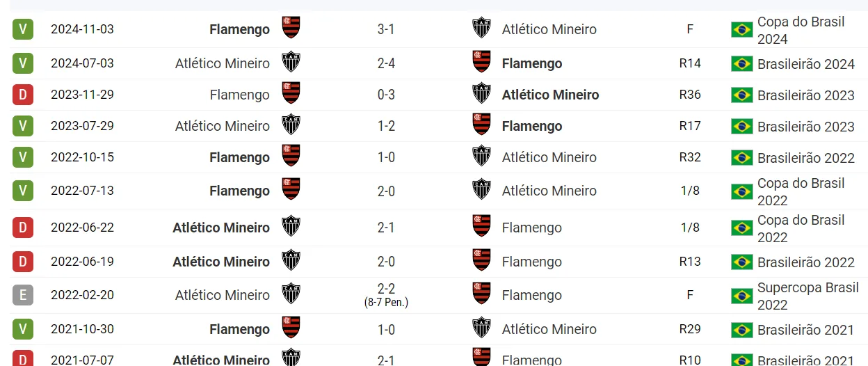Click Flamengo home team name on 2022-07-13
Viewport: 868px width, 366px height.
239,191
